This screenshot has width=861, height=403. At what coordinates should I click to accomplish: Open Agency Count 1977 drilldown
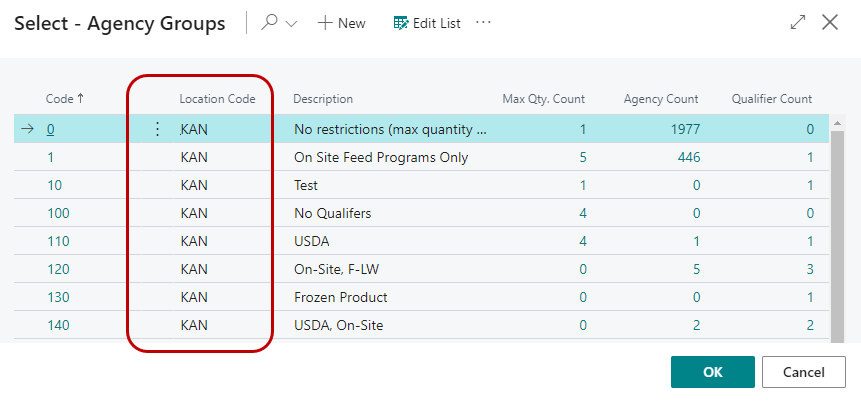681,129
